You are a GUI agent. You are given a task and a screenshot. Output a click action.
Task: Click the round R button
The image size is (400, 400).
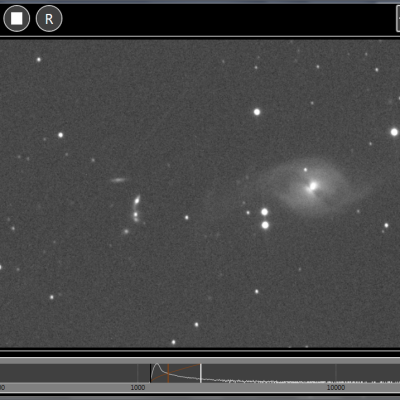point(49,18)
